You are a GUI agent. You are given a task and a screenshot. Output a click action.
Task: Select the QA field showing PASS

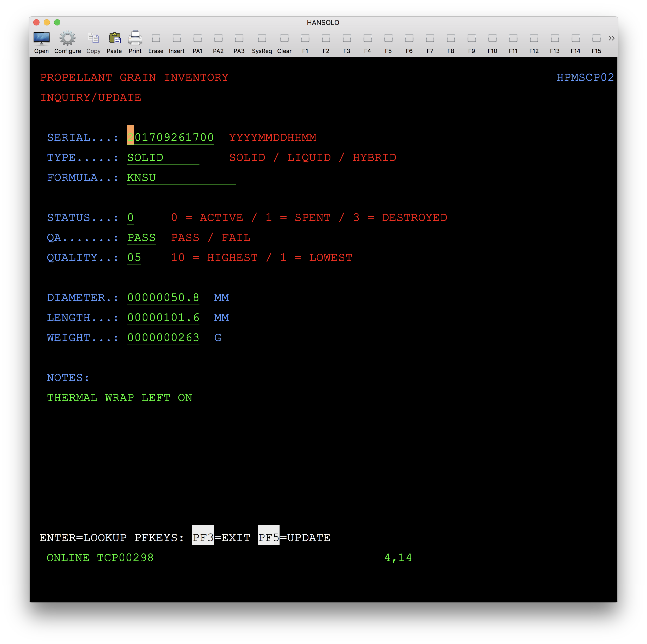click(141, 237)
